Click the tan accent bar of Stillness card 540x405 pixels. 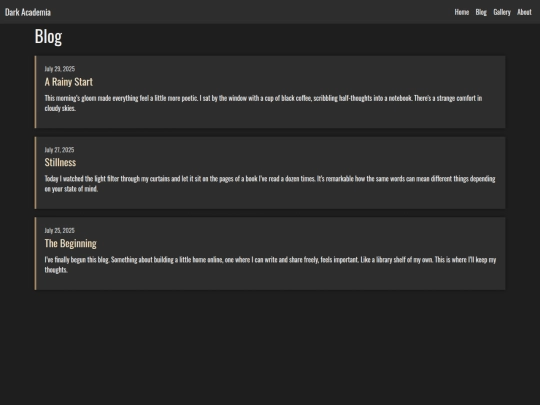tap(35, 173)
